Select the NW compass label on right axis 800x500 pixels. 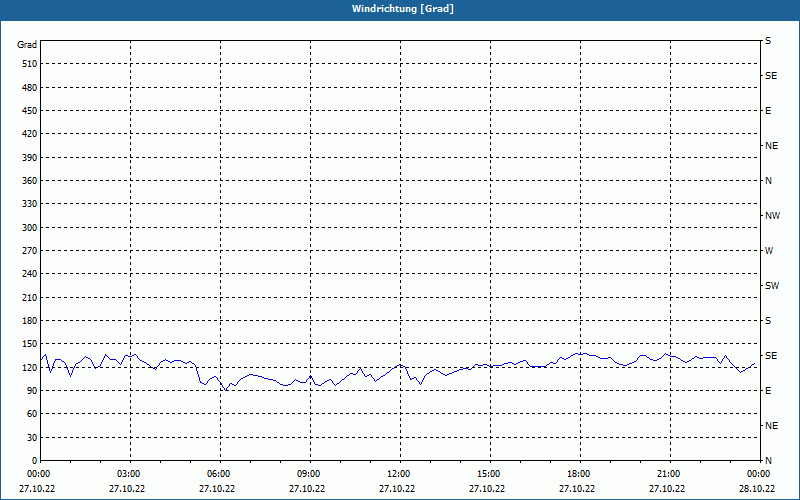(772, 216)
